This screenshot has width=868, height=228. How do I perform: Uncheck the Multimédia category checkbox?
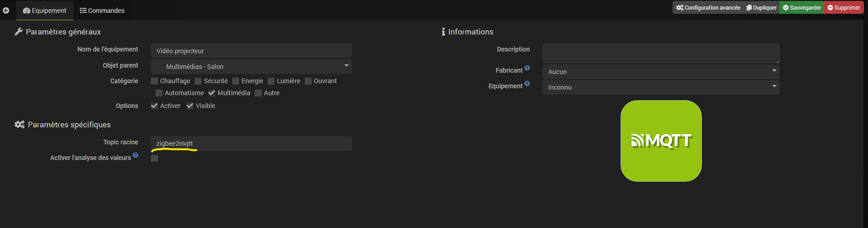212,93
